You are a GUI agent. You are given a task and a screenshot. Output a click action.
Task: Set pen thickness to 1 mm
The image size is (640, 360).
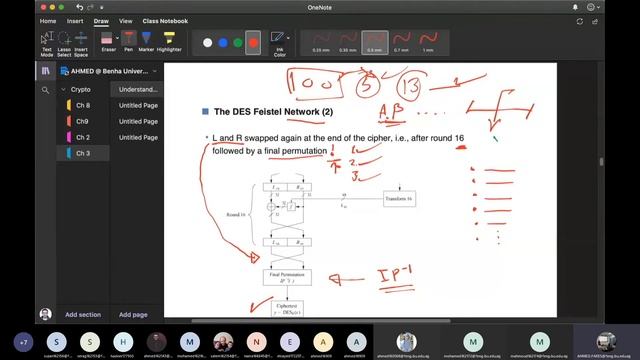coord(428,42)
